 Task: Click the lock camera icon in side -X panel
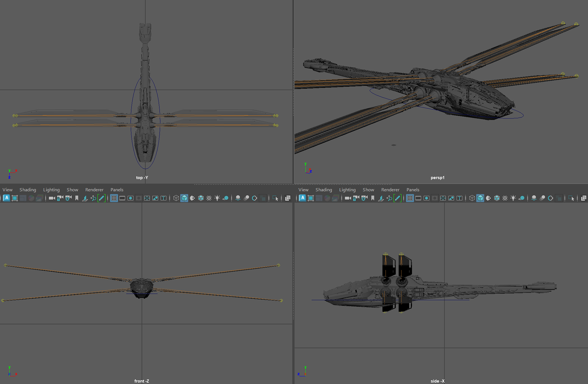coord(356,198)
